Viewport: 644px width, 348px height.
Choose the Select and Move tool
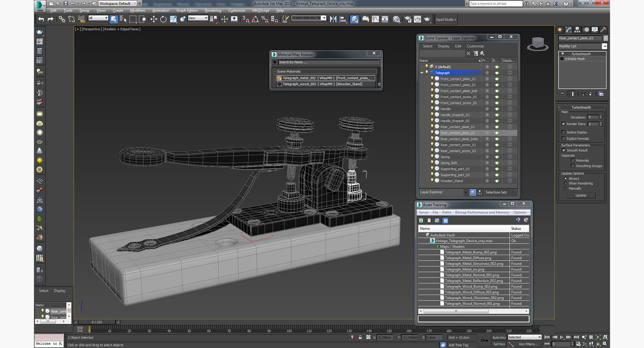[154, 19]
